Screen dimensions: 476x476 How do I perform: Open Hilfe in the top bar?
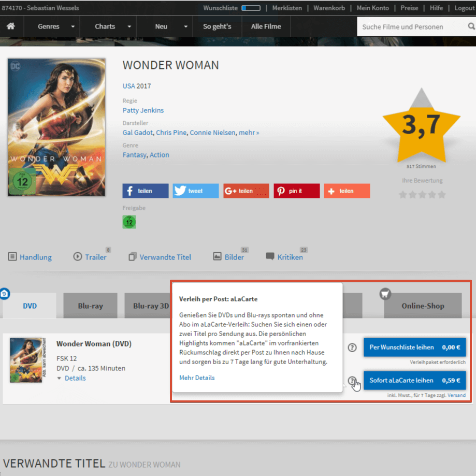[436, 8]
